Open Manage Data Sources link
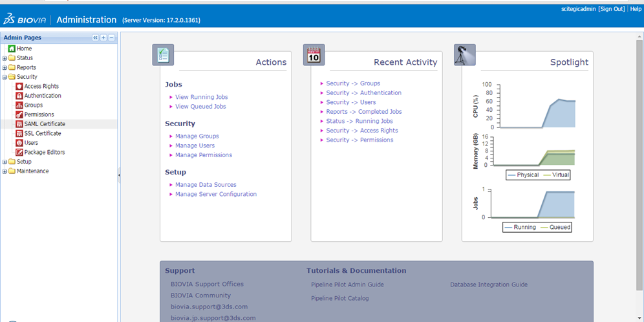Image resolution: width=644 pixels, height=322 pixels. click(206, 185)
